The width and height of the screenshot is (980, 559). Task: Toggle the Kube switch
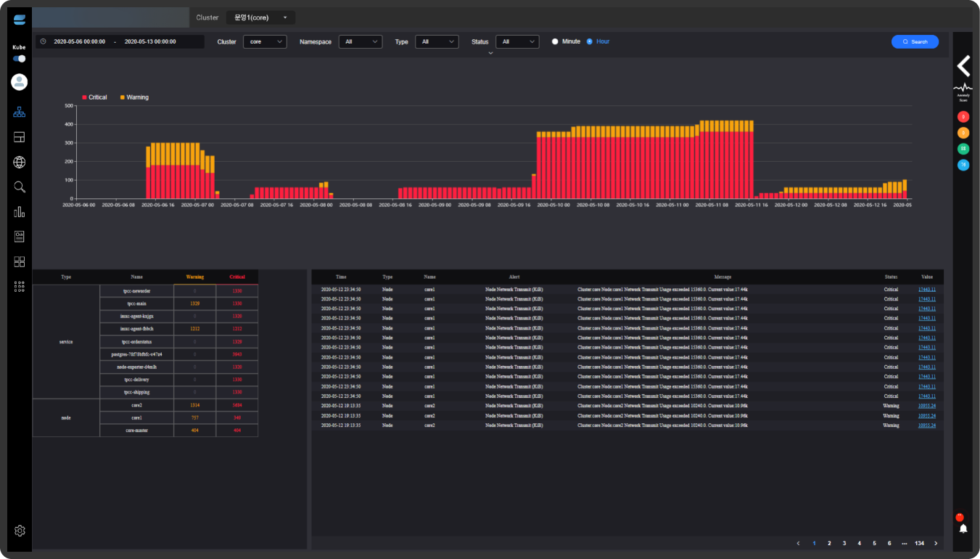(x=20, y=59)
